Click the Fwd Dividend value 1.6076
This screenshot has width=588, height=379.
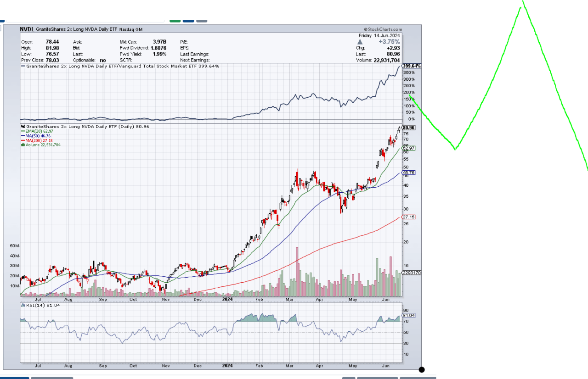pos(158,48)
